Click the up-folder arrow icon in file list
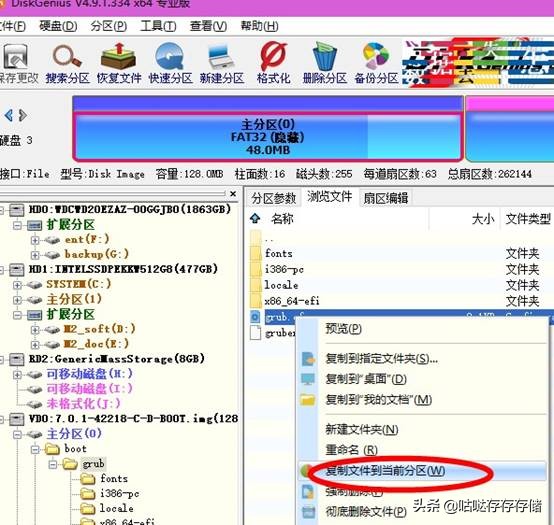This screenshot has width=554, height=525. pos(255,219)
